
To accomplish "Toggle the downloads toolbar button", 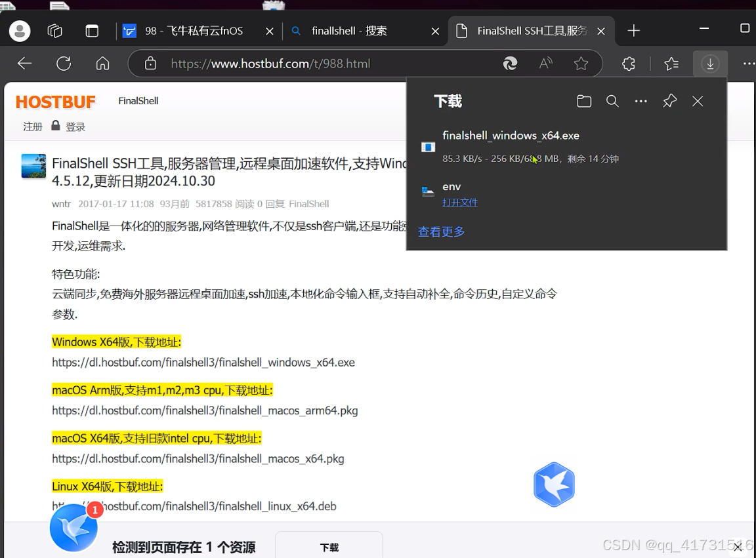I will point(709,64).
